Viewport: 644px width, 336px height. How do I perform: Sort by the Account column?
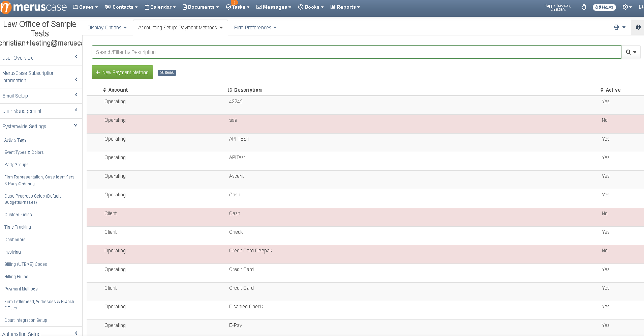tap(115, 90)
